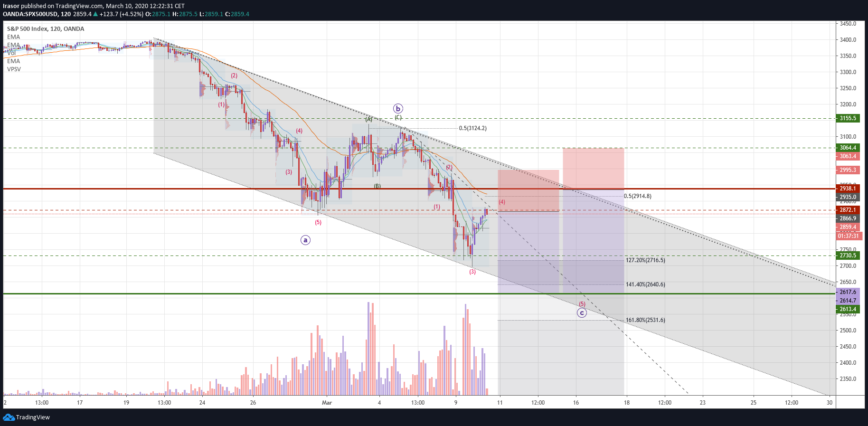This screenshot has height=426, width=868.
Task: Click the 2500.0 price scale value
Action: click(848, 331)
